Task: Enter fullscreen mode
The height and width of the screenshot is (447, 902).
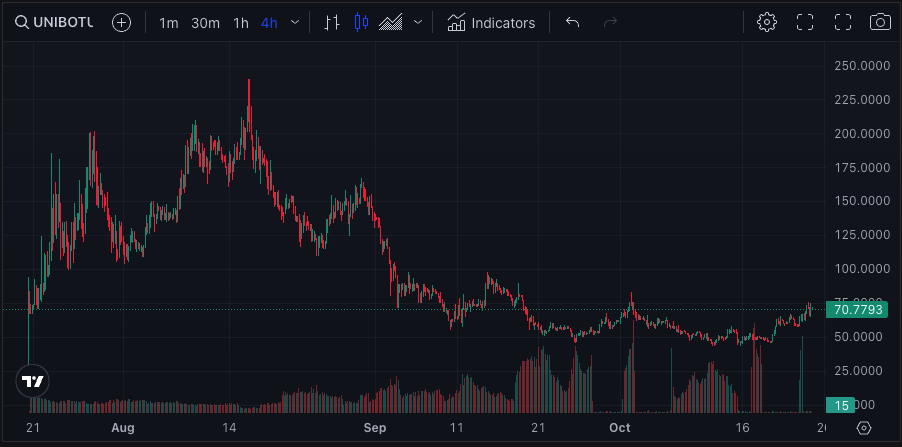Action: (843, 23)
